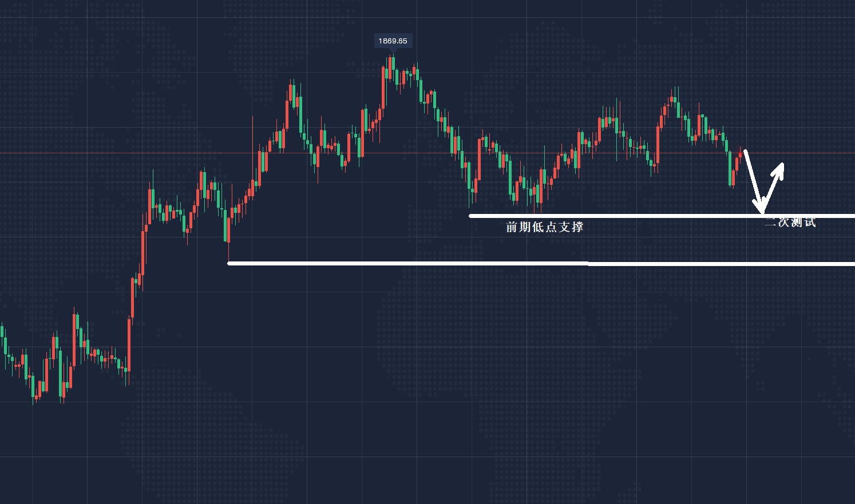The width and height of the screenshot is (855, 504).
Task: Select the 二次测试 annotation text
Action: (x=790, y=223)
